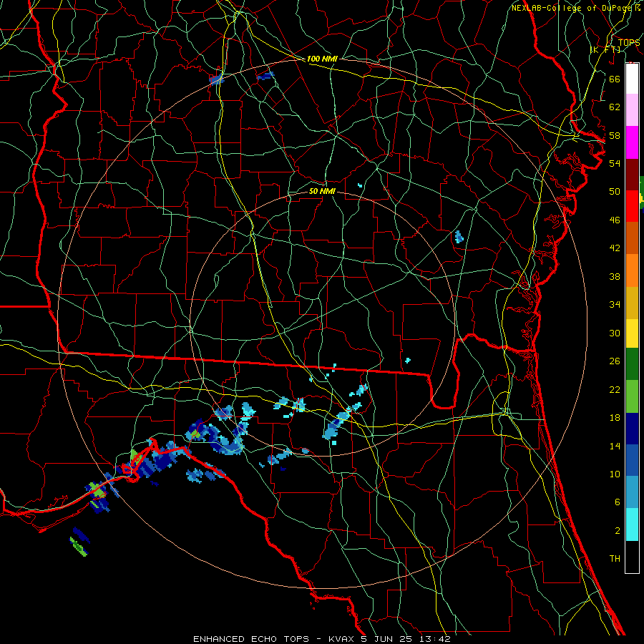
Task: Select the bright red legend swatch
Action: click(632, 206)
